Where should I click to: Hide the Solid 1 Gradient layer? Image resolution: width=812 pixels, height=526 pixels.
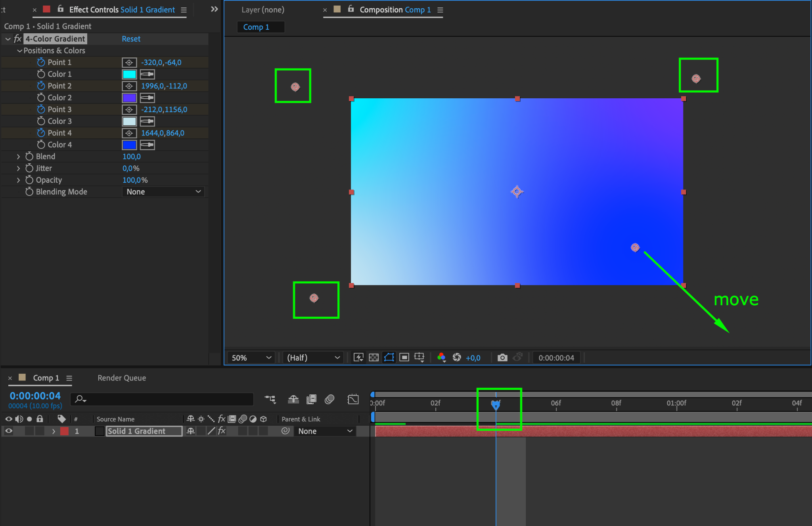(x=9, y=431)
